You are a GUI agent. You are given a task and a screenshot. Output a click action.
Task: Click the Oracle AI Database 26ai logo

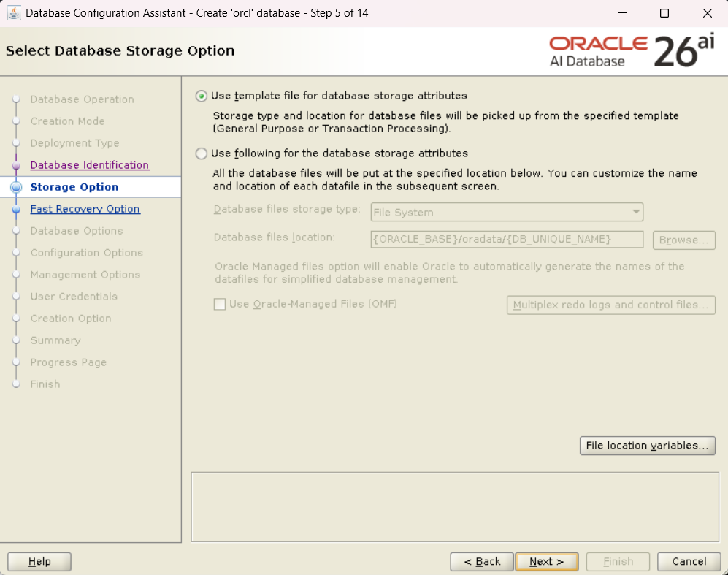tap(632, 51)
